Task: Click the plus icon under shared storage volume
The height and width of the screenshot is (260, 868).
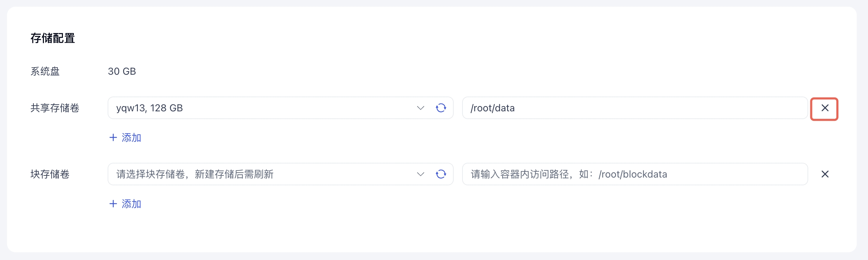Action: [113, 137]
